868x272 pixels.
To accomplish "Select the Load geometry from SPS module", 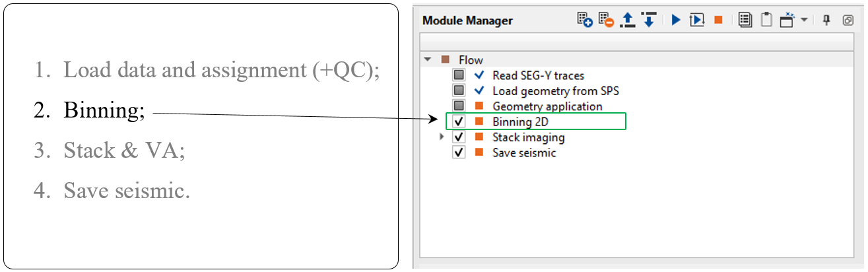I will [x=555, y=90].
